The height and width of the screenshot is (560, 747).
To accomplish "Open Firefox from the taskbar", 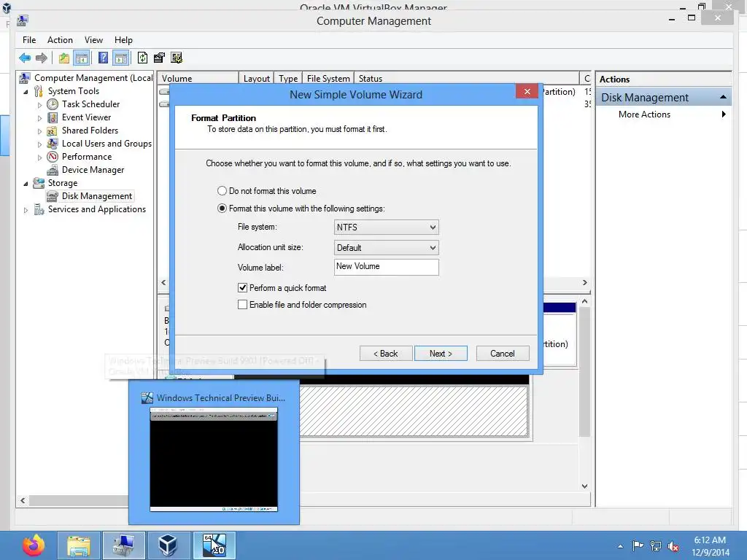I will point(34,545).
